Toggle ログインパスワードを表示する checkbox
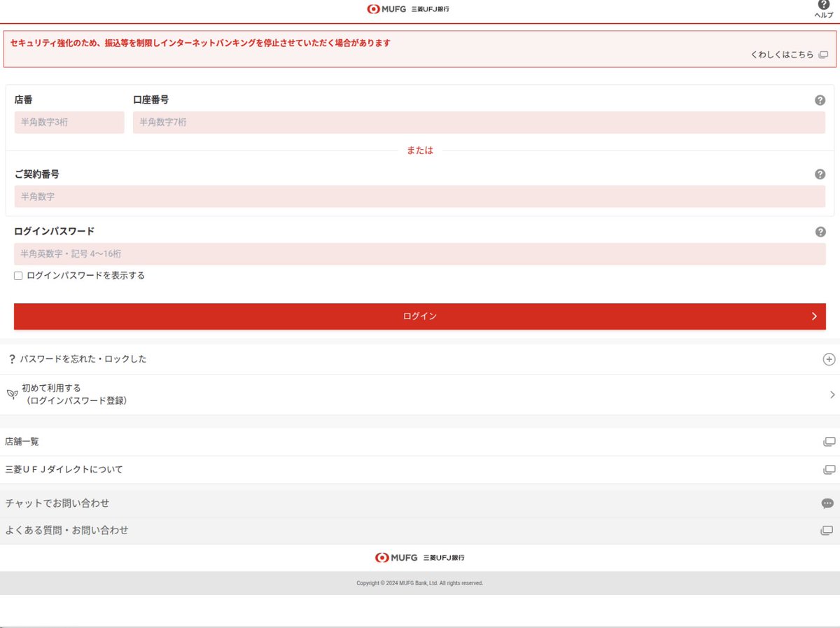This screenshot has height=628, width=840. (18, 276)
